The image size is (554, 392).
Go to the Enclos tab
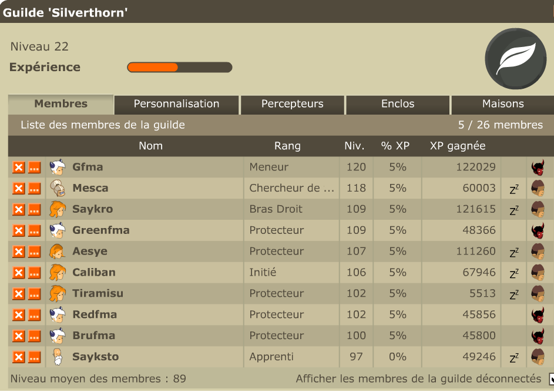tap(398, 104)
